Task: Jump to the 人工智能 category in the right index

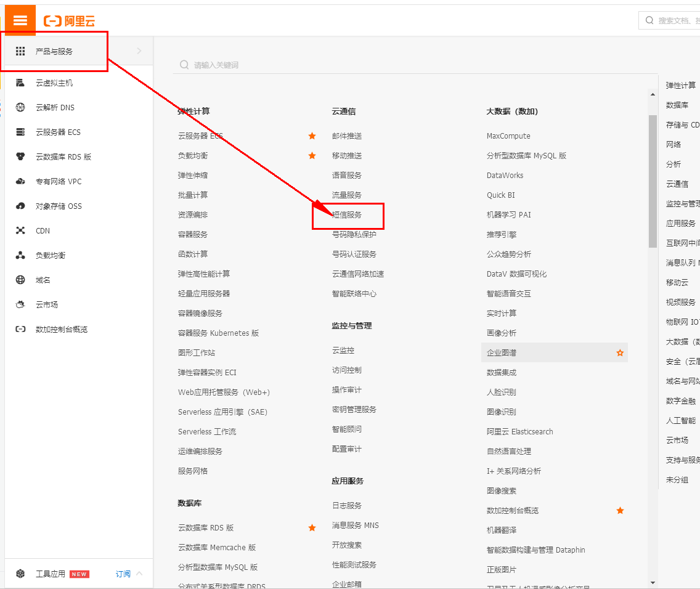Action: pyautogui.click(x=681, y=420)
